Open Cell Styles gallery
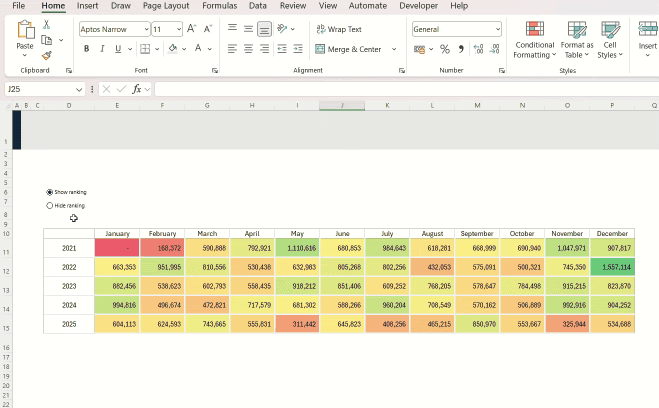This screenshot has width=659, height=408. click(x=610, y=40)
